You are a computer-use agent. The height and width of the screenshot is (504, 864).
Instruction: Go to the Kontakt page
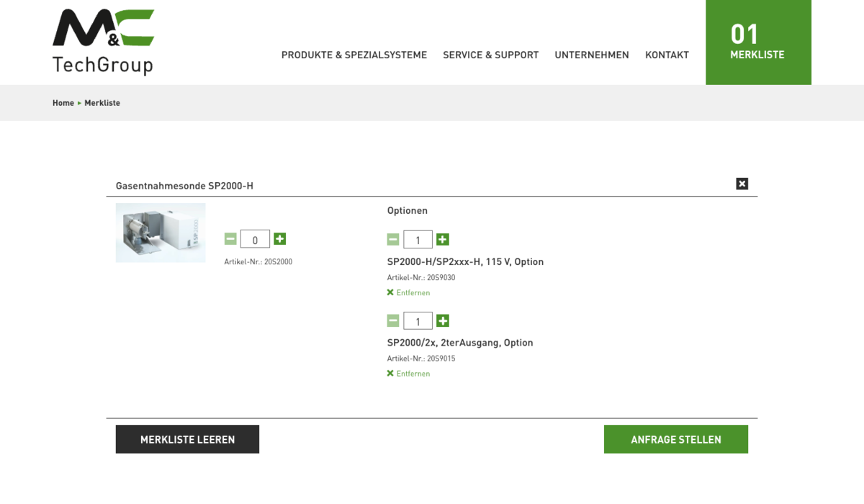(x=667, y=55)
